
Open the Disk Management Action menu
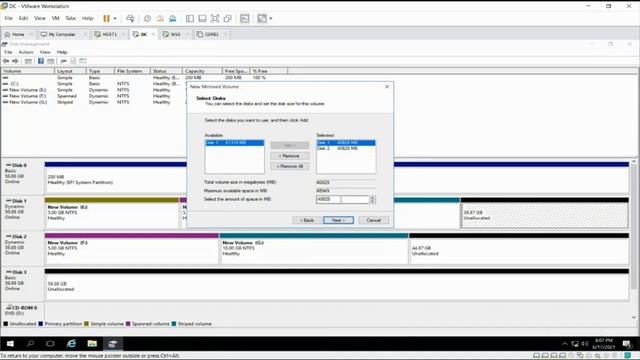(x=26, y=52)
